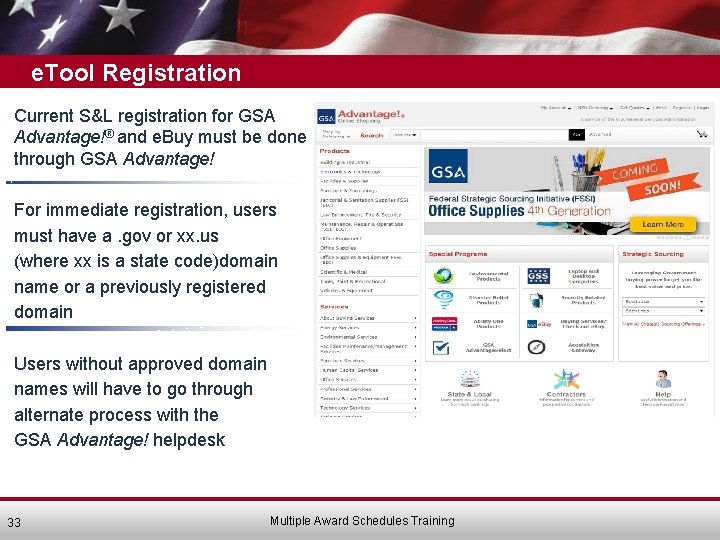Click the Acquisition Gateway compass icon
720x540 pixels.
tap(536, 347)
